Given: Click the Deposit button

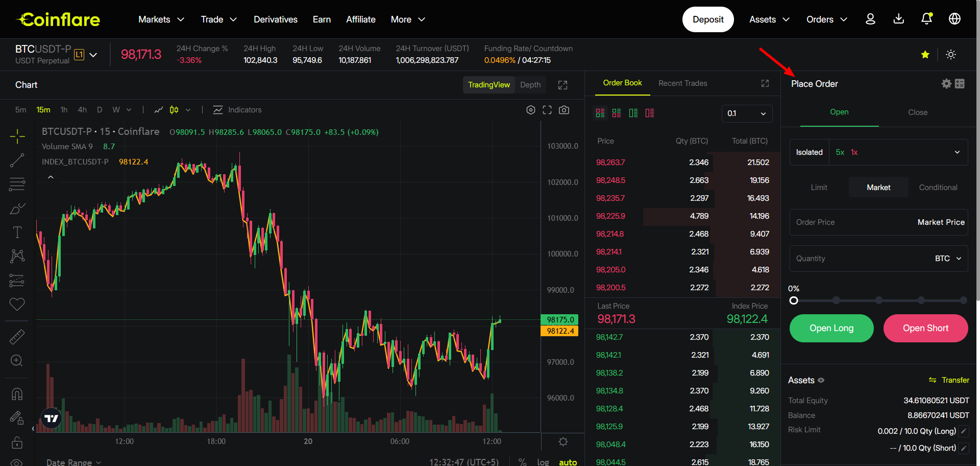Looking at the screenshot, I should (708, 19).
